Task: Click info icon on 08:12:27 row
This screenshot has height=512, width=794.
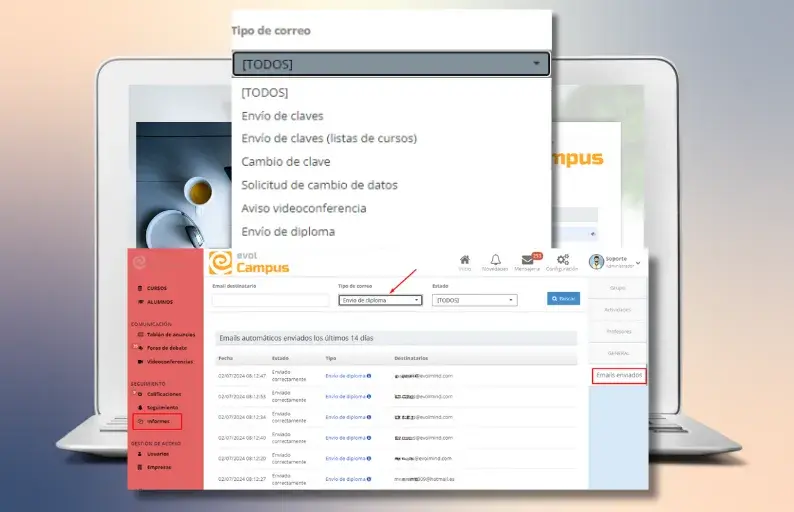Action: pyautogui.click(x=369, y=479)
